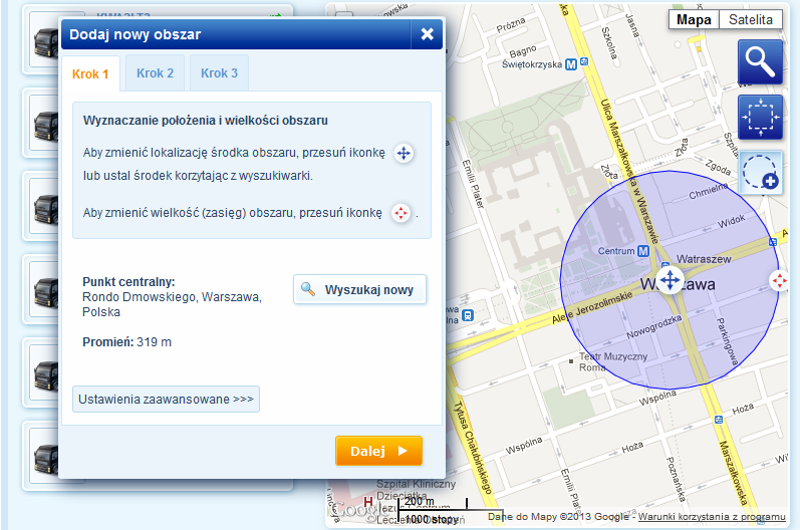Image resolution: width=800 pixels, height=530 pixels.
Task: Click the Świętokrzyska metro station icon
Action: [571, 64]
